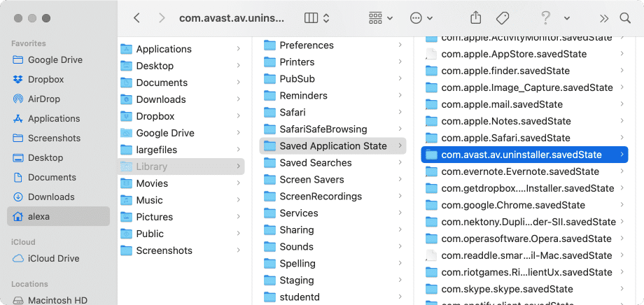The height and width of the screenshot is (305, 644).
Task: Go forward with the toolbar forward arrow
Action: (x=162, y=18)
